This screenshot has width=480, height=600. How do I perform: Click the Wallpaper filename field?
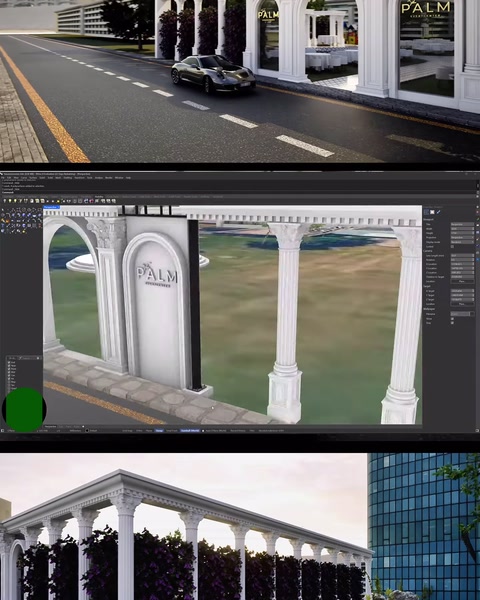point(460,314)
